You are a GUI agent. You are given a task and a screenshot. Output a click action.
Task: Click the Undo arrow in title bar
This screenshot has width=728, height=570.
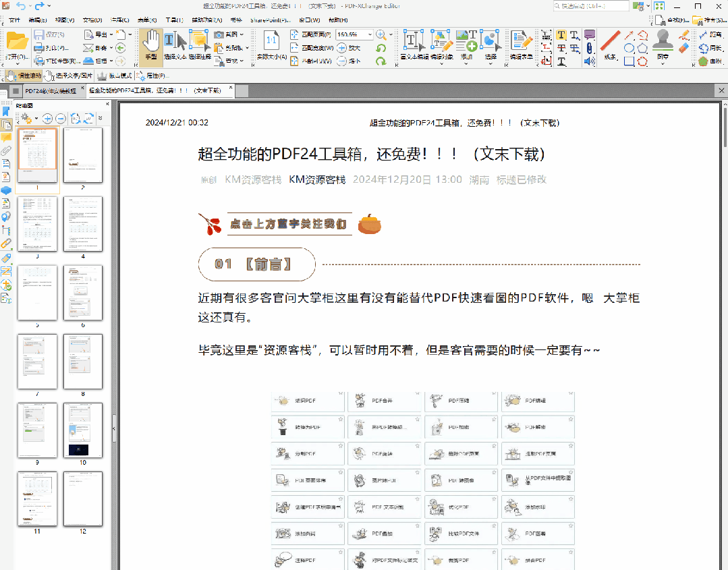(x=21, y=5)
